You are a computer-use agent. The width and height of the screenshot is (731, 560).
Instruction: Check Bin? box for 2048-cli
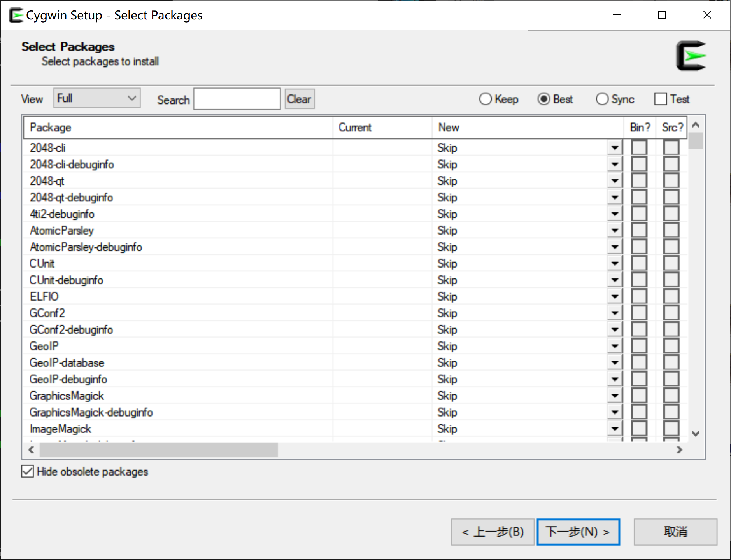pos(639,148)
